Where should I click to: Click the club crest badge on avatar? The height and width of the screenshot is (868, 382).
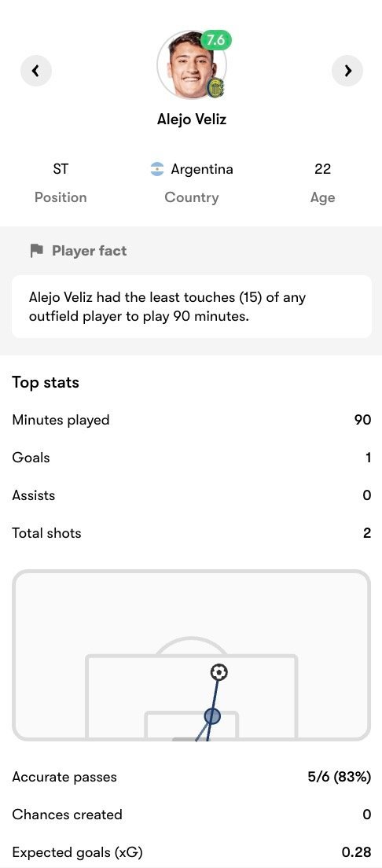tap(215, 88)
